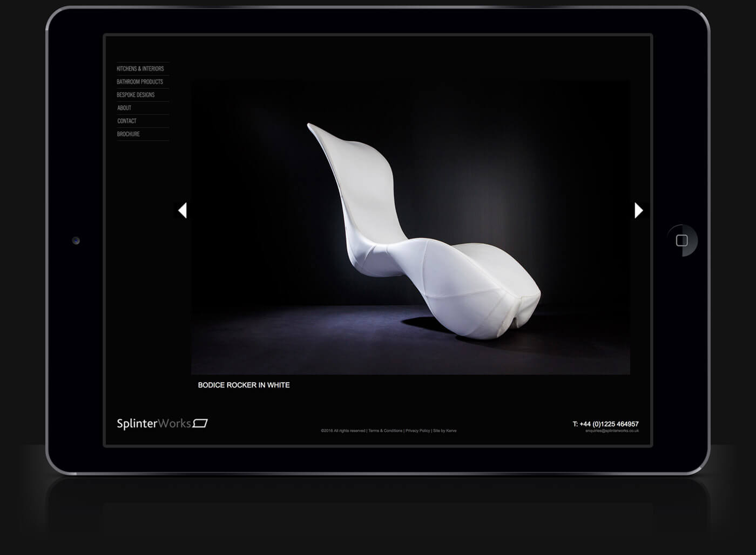
Task: Click the Site by Kerve link
Action: click(x=445, y=431)
